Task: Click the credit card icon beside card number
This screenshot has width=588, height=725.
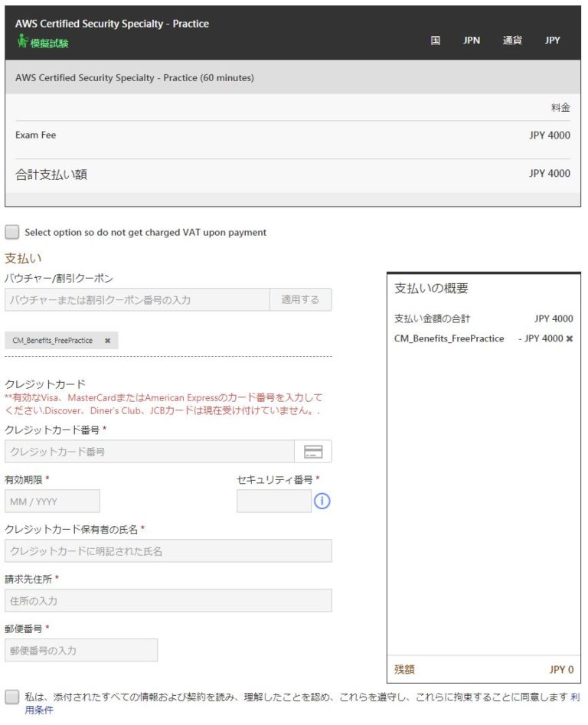Action: (x=313, y=452)
